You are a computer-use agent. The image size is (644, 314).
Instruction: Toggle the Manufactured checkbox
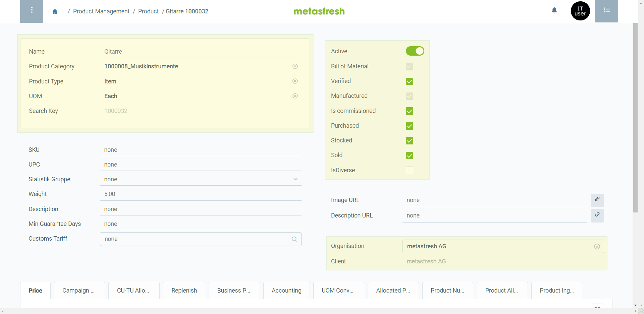(x=410, y=96)
